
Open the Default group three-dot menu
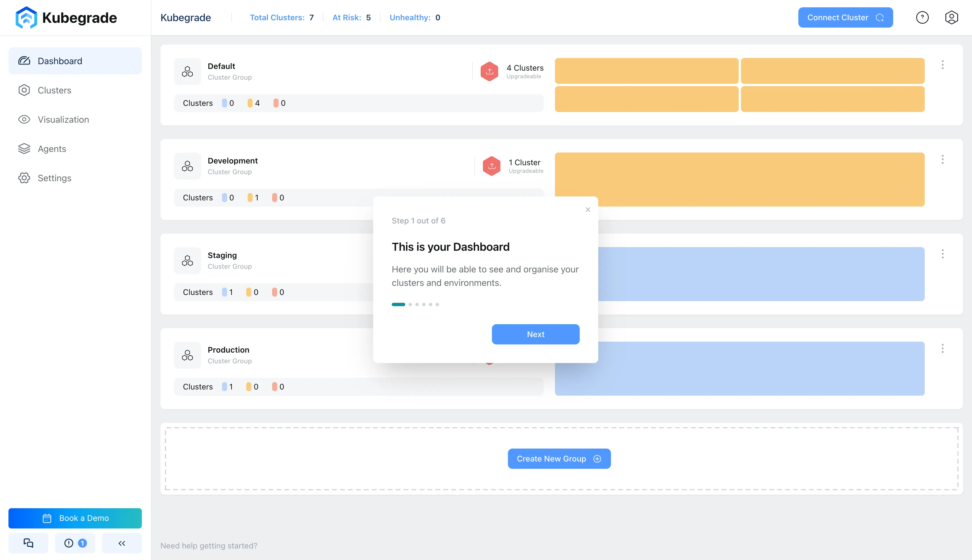942,65
